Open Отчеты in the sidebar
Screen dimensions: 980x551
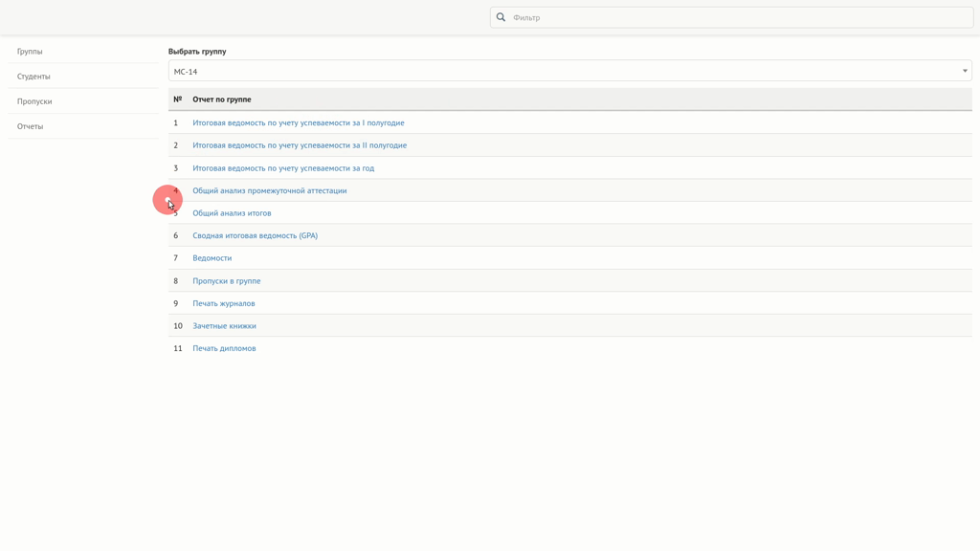coord(30,126)
